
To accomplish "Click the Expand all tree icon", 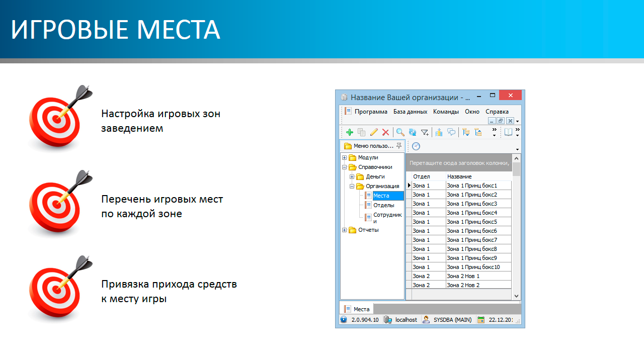I will 466,132.
